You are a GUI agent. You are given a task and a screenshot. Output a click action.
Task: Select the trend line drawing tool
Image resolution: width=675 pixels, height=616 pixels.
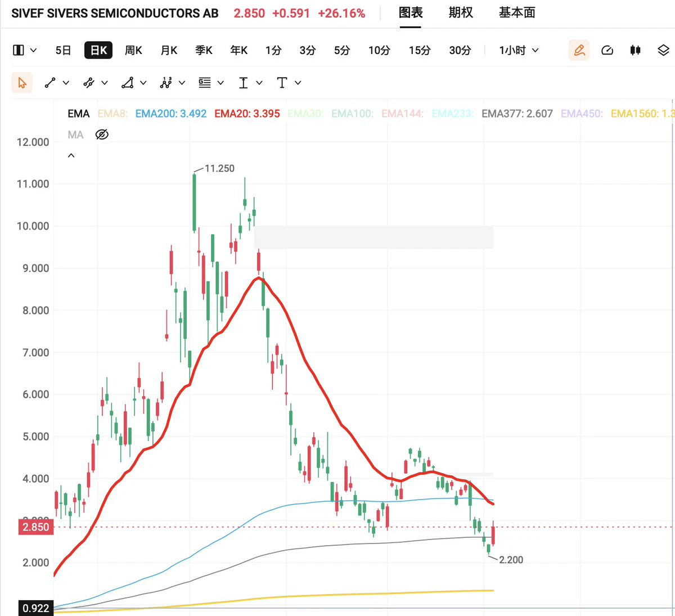50,83
